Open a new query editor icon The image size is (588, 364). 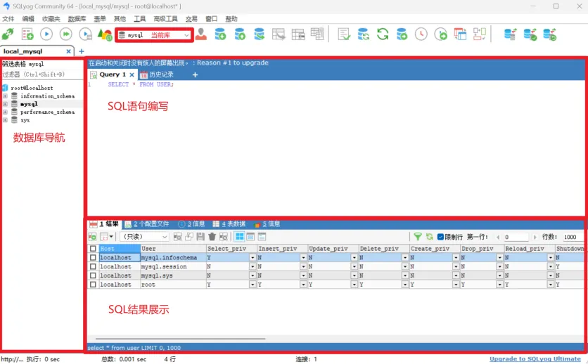tap(27, 34)
